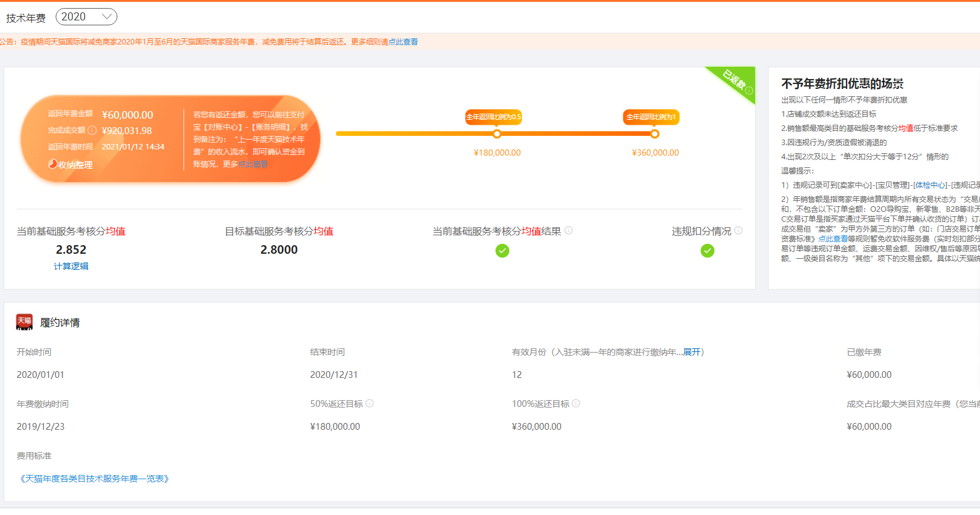The image size is (980, 515).
Task: Click the 天猫 logo beside 履约详情
Action: [25, 322]
